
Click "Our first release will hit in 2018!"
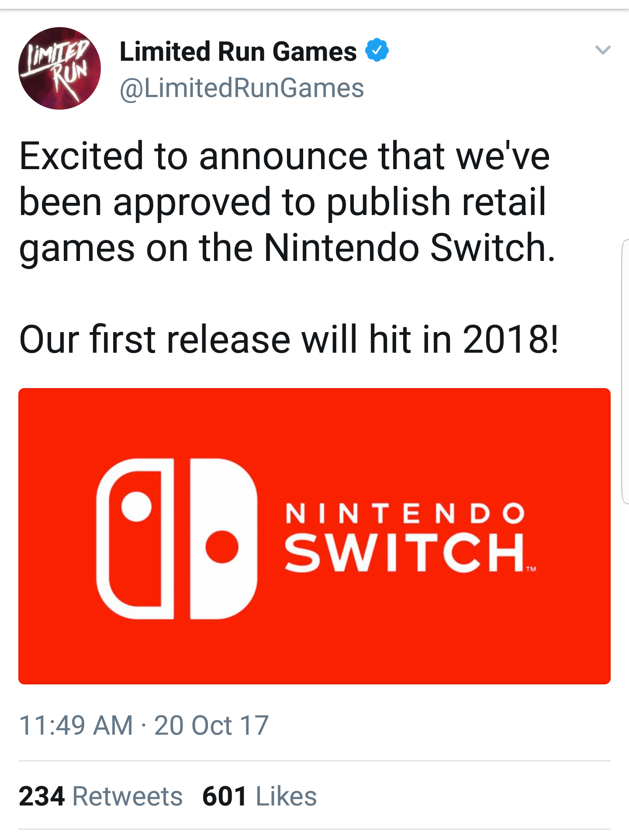point(289,339)
